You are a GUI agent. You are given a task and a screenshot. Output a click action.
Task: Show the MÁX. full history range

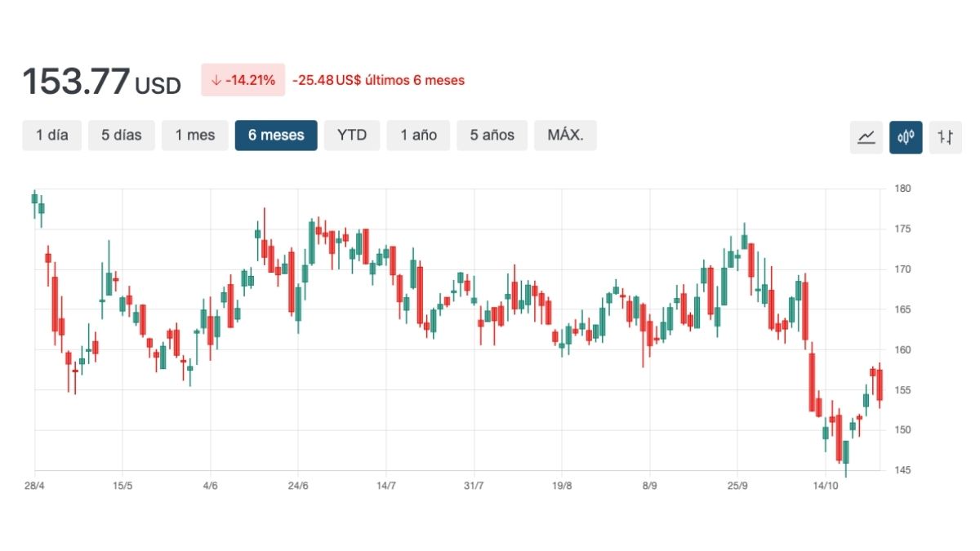[x=565, y=136]
